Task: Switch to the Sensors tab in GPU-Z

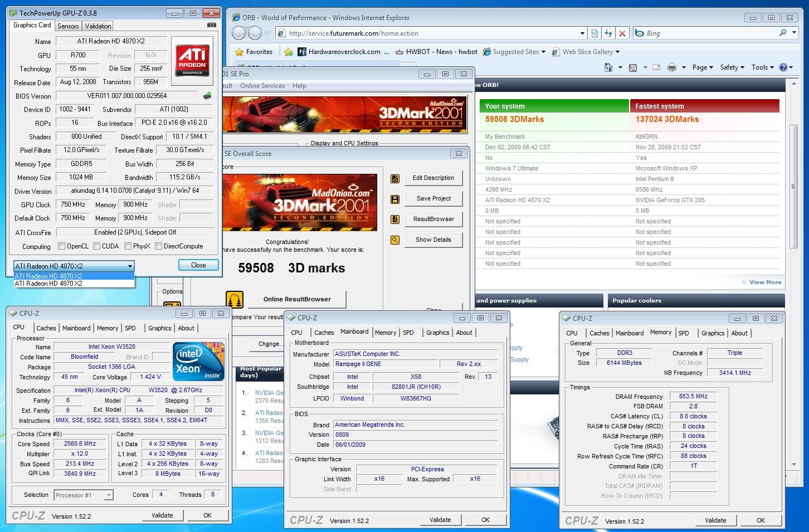Action: click(68, 26)
